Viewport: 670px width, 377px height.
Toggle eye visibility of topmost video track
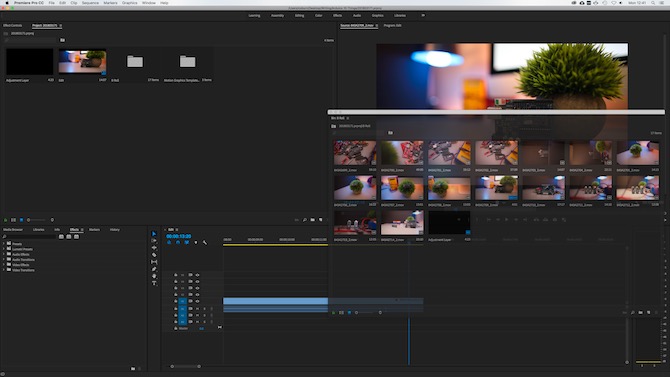click(197, 275)
